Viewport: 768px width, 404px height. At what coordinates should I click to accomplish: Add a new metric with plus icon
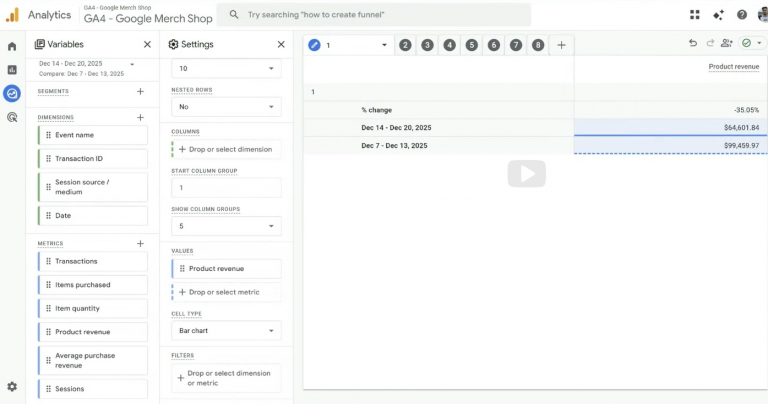coord(140,243)
